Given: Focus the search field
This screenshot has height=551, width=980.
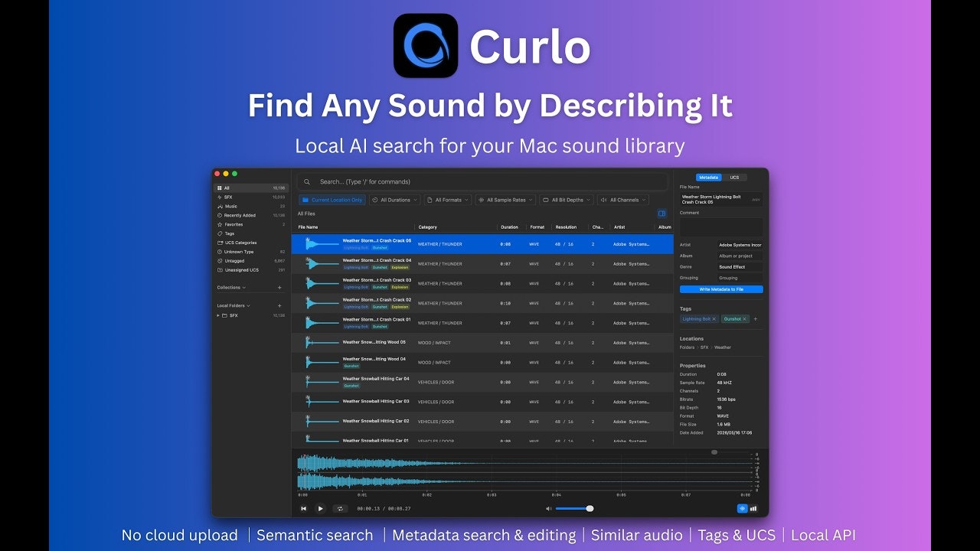Looking at the screenshot, I should (x=482, y=182).
